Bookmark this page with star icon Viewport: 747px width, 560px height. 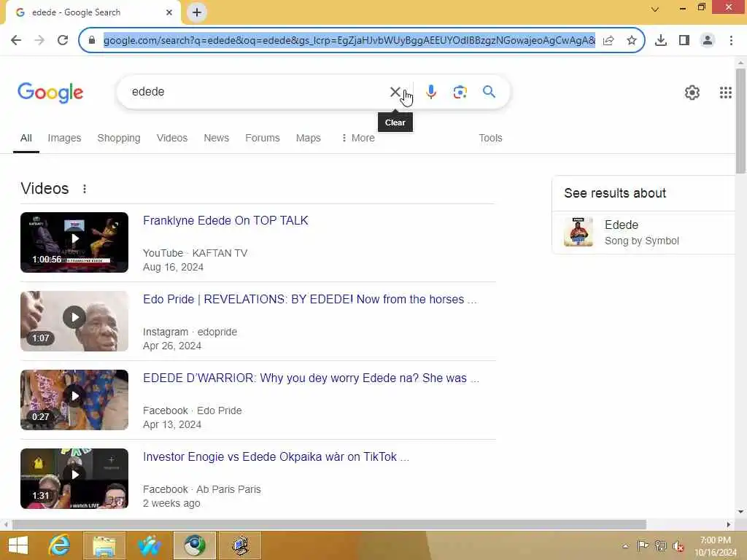pyautogui.click(x=631, y=40)
